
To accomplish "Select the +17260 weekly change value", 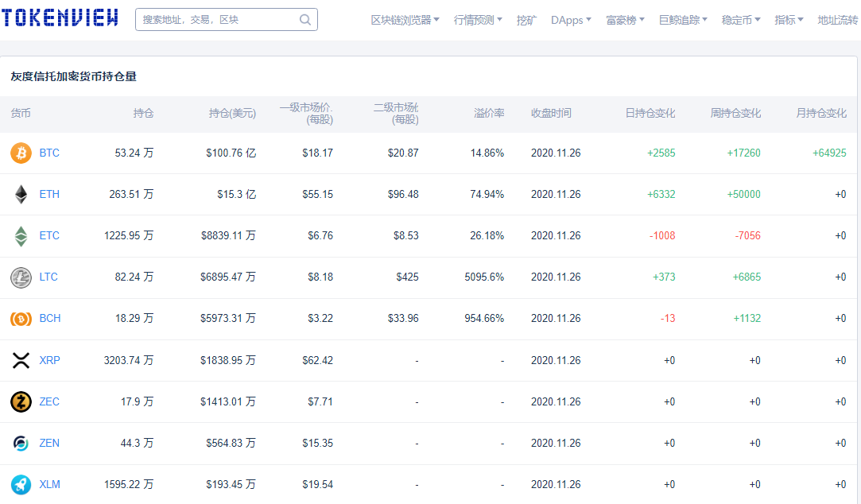I will pyautogui.click(x=743, y=153).
